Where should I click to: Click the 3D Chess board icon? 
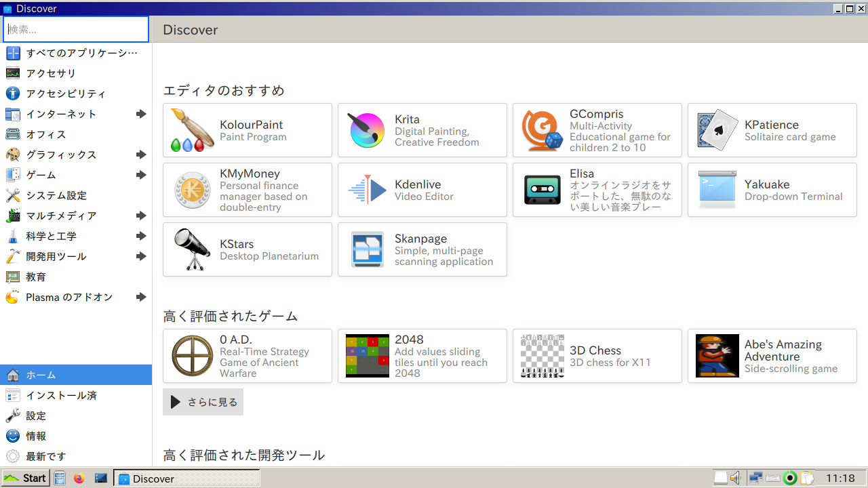542,356
